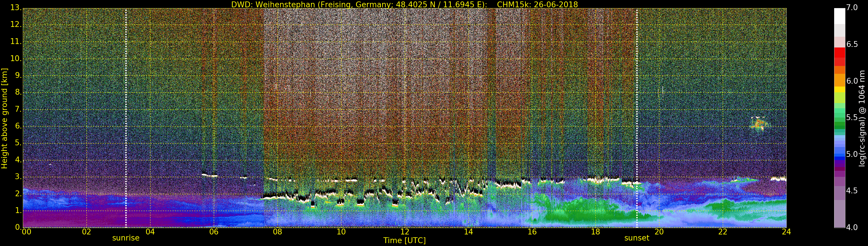Click the 22 tick on the time axis

pos(723,232)
